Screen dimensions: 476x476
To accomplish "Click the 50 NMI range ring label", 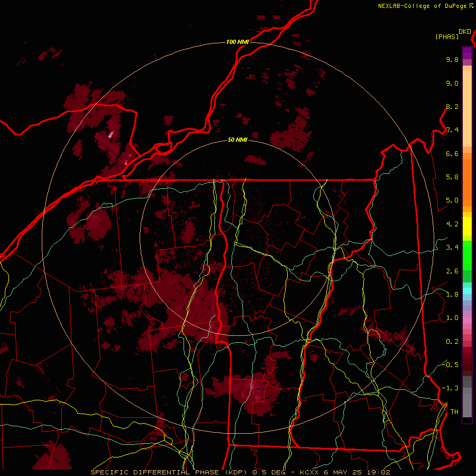I will pyautogui.click(x=237, y=140).
